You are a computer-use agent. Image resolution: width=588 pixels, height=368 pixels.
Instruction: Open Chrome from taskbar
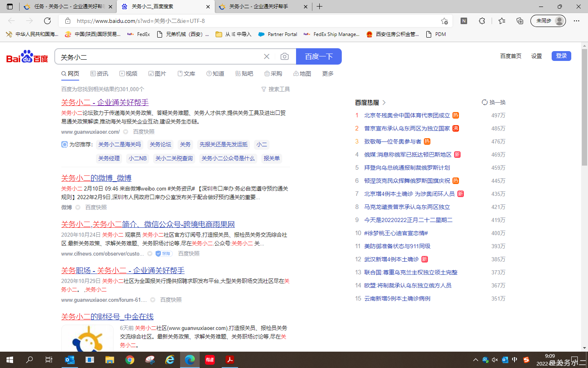coord(130,360)
